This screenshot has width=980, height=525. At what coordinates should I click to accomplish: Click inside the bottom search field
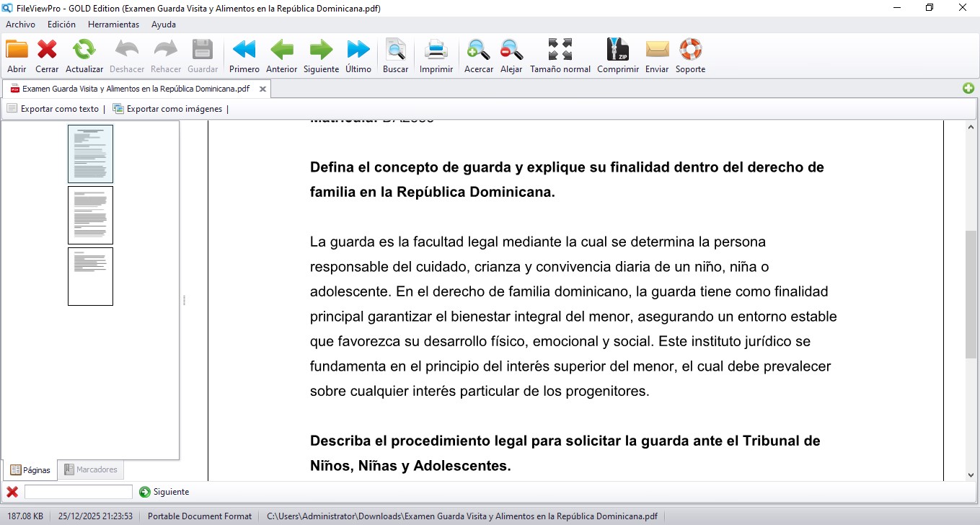[x=77, y=491]
